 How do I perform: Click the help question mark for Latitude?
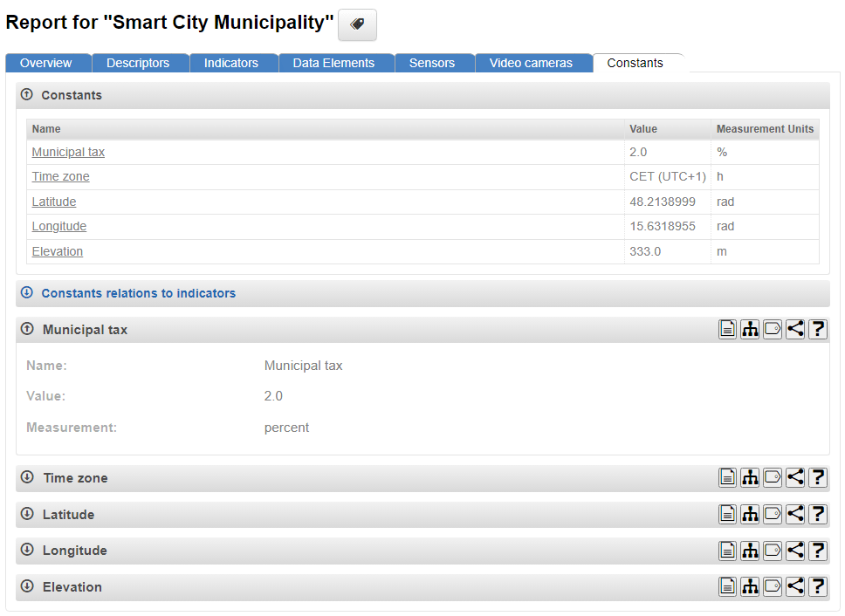(x=818, y=515)
